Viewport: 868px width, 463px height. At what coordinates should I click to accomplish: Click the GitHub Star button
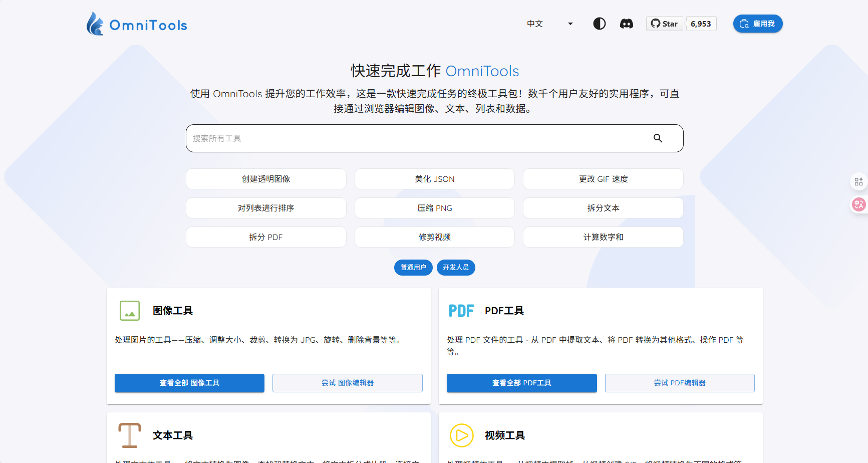664,24
